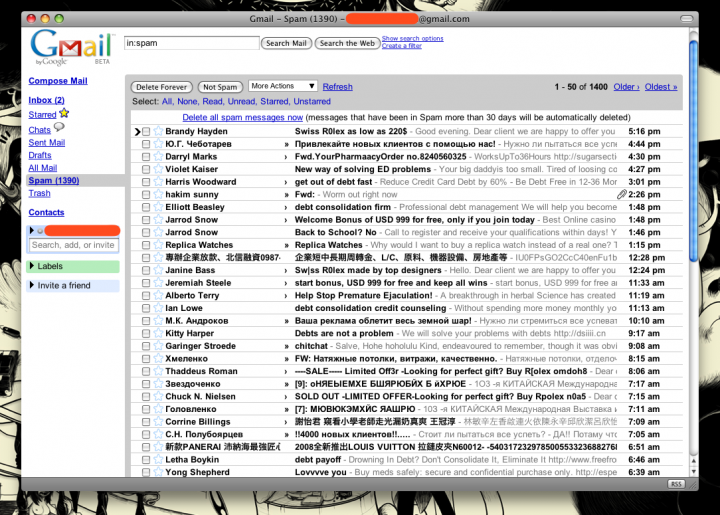Click the Gmail logo
This screenshot has height=515, width=720.
(x=71, y=48)
